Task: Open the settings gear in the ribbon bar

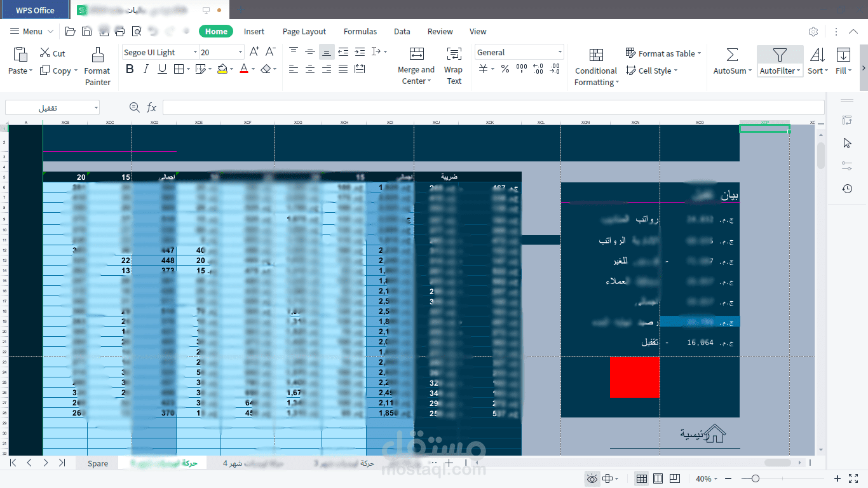Action: coord(813,31)
